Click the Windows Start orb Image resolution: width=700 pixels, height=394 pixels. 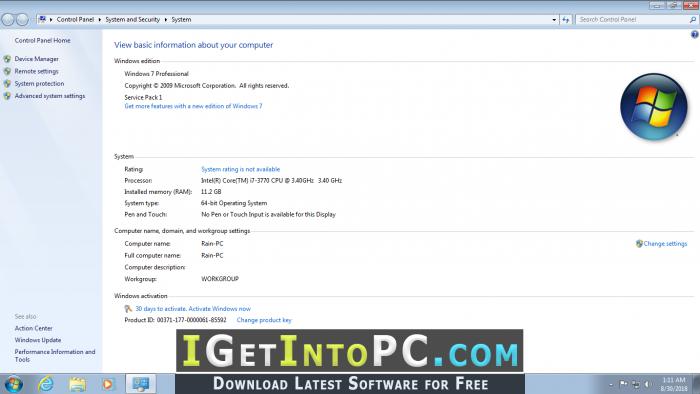13,384
